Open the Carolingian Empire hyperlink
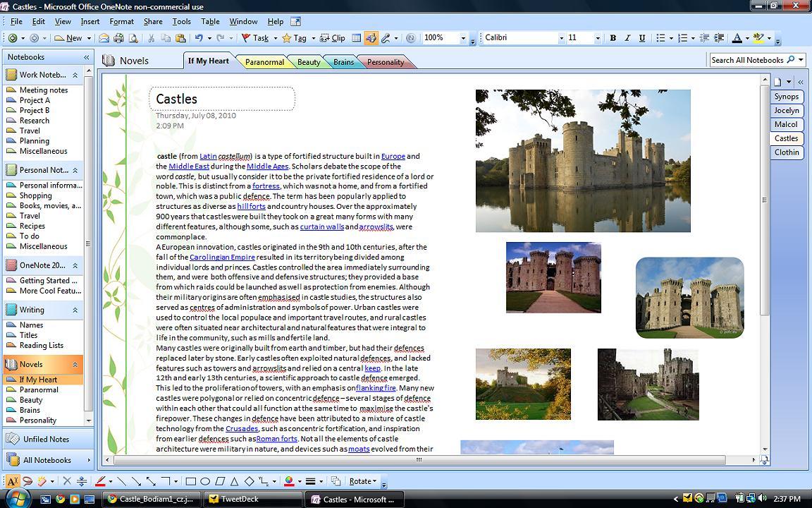This screenshot has height=508, width=812. (222, 257)
